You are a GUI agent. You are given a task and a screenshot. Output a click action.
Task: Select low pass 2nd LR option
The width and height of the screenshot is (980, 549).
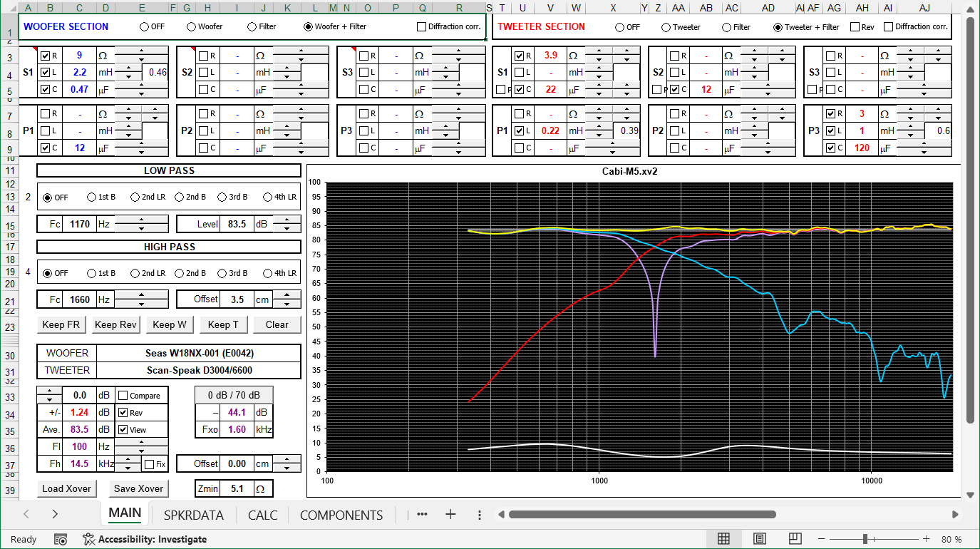coord(134,197)
